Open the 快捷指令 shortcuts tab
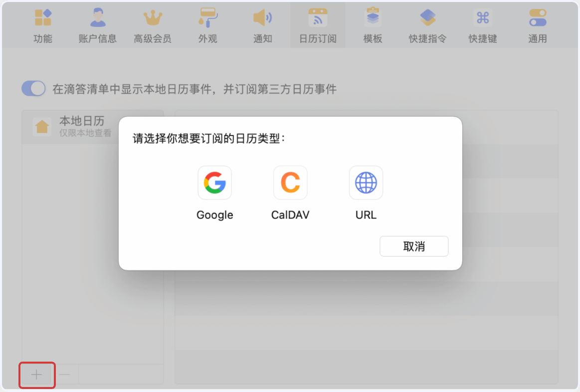 [427, 25]
